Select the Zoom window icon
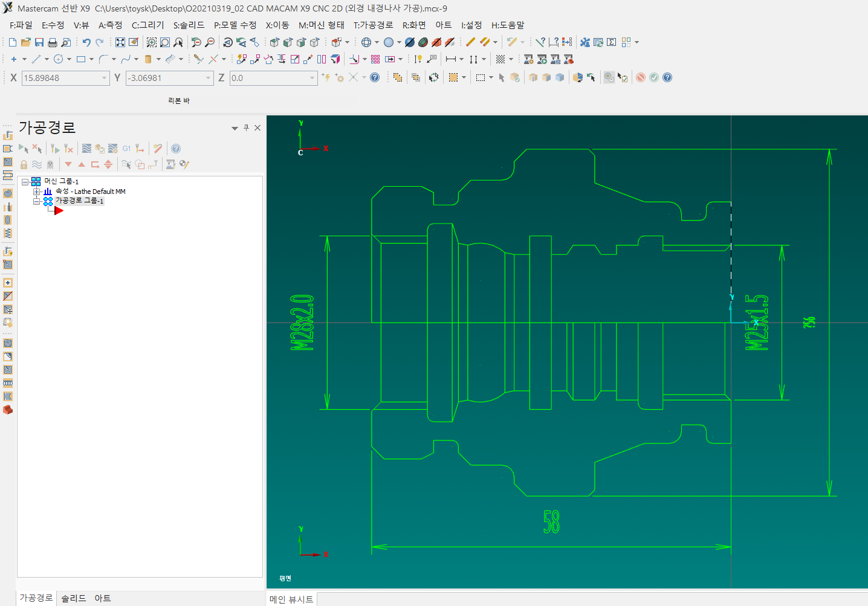The image size is (868, 606). 152,42
